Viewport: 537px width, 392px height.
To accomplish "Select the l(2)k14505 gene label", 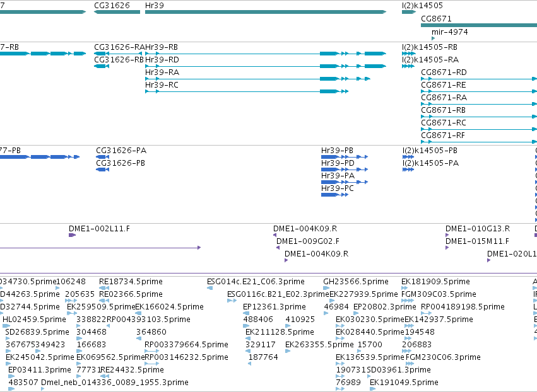I will 422,6.
